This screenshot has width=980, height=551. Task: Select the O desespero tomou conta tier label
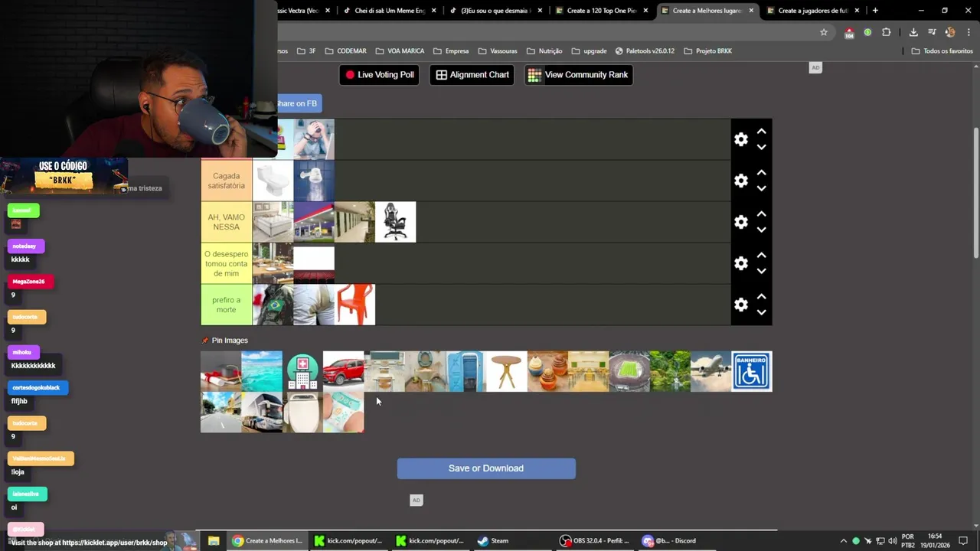pyautogui.click(x=227, y=263)
